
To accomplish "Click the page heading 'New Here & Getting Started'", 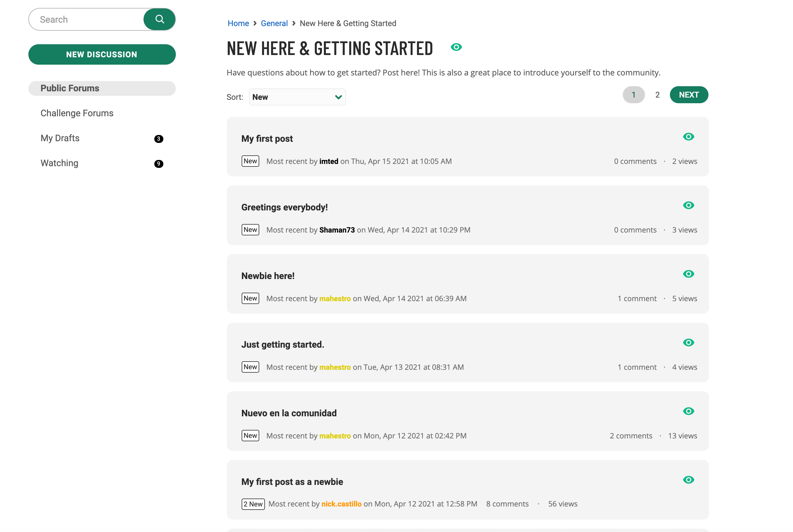I will [330, 48].
